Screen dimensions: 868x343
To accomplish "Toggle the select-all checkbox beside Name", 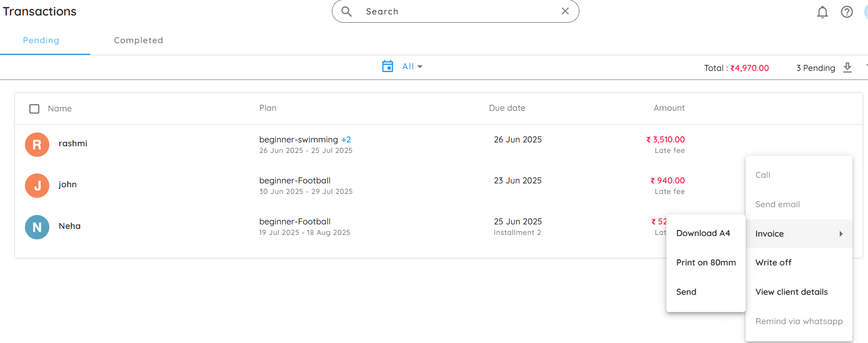I will [34, 109].
